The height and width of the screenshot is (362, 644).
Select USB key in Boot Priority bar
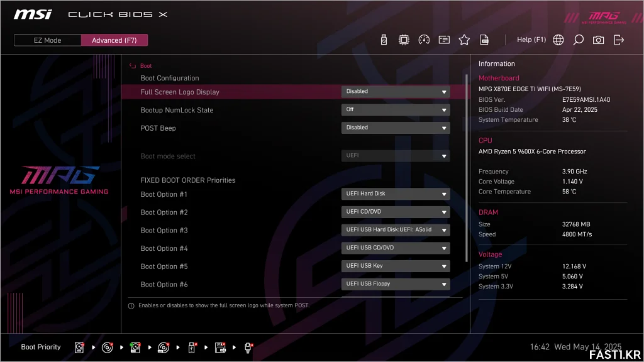[x=192, y=348]
